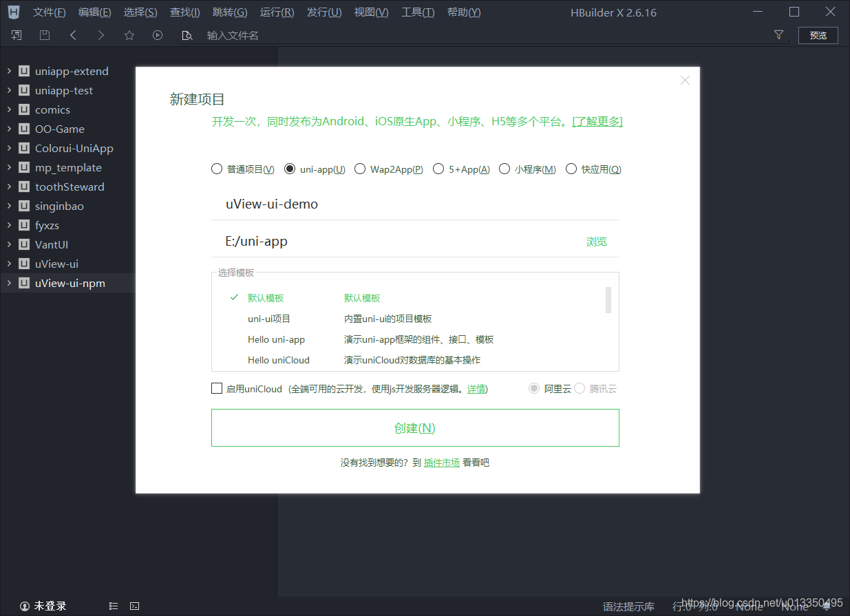Expand the uniapp-extend project tree

click(9, 71)
